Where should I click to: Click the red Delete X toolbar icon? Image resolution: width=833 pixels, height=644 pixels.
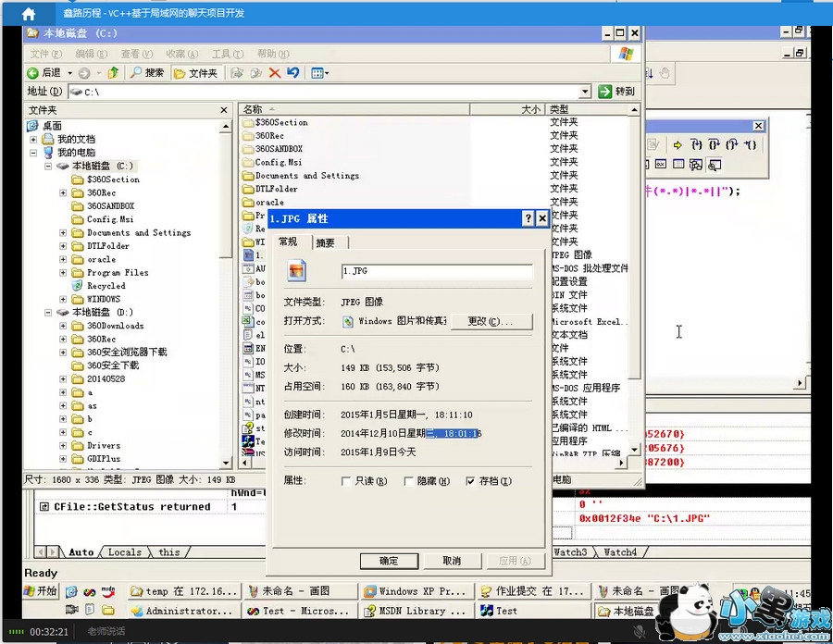[x=274, y=73]
